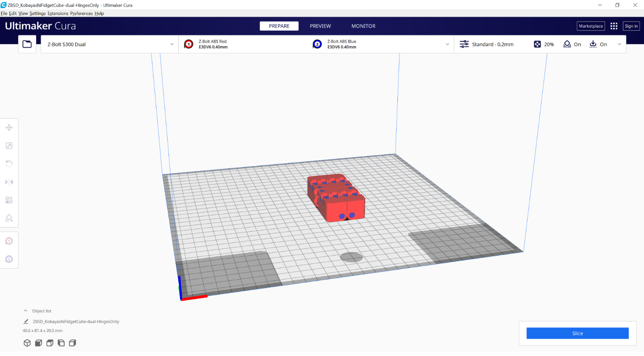This screenshot has width=644, height=356.
Task: Select the red fidget cube model on build plate
Action: point(336,198)
